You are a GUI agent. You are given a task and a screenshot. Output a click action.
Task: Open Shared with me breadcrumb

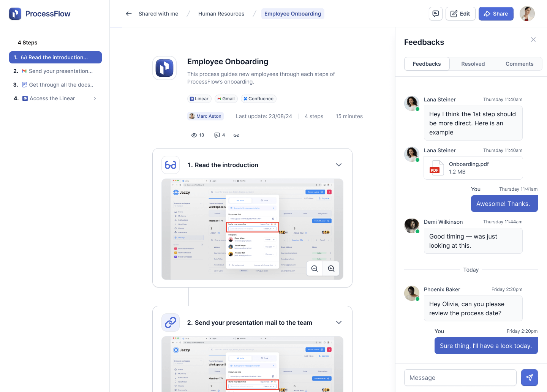(x=158, y=14)
